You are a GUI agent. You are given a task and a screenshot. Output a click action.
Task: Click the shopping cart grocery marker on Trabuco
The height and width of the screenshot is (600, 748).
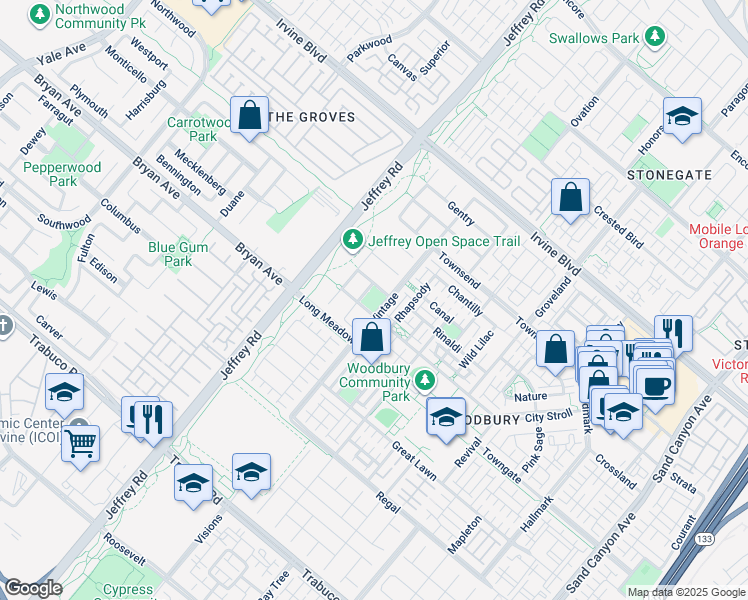coord(81,441)
